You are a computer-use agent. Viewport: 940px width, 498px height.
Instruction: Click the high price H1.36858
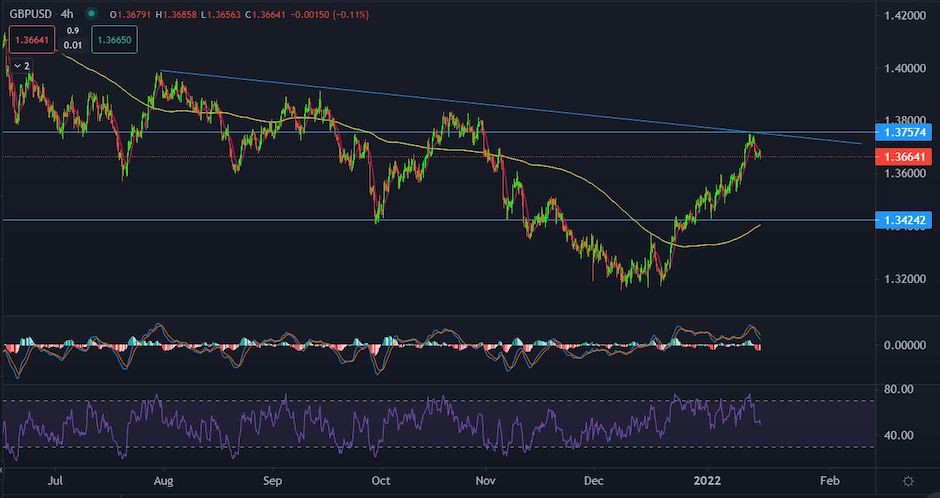tap(177, 14)
